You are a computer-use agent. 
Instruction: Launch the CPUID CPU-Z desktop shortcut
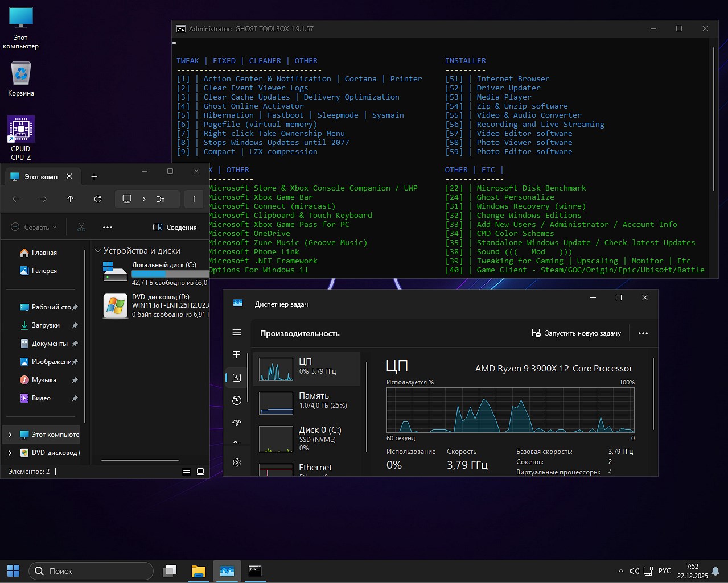pyautogui.click(x=21, y=139)
